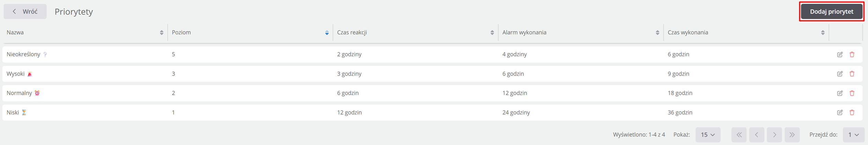868x145 pixels.
Task: Edit the Nieokreślony priority row
Action: point(839,54)
